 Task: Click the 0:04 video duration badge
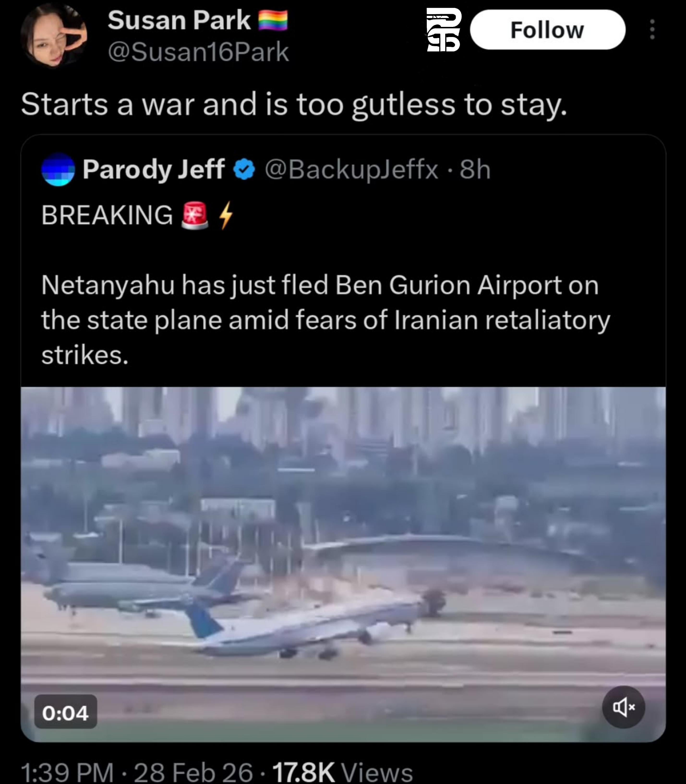66,713
